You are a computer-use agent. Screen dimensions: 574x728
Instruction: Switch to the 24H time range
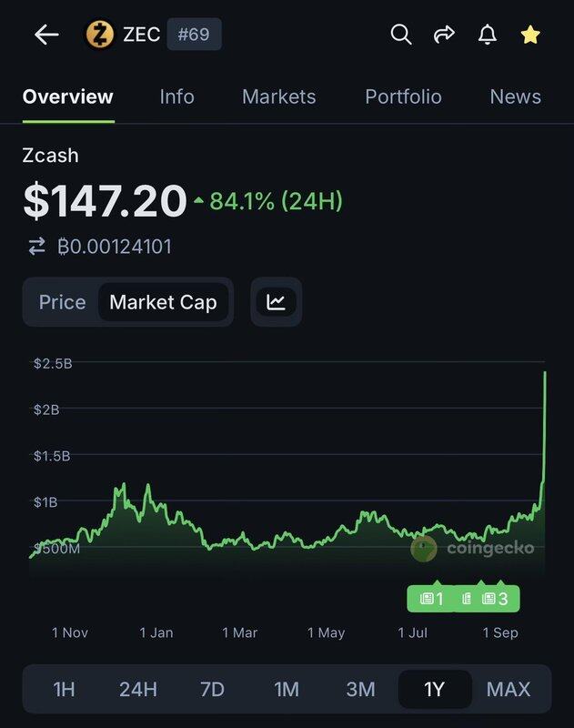138,689
